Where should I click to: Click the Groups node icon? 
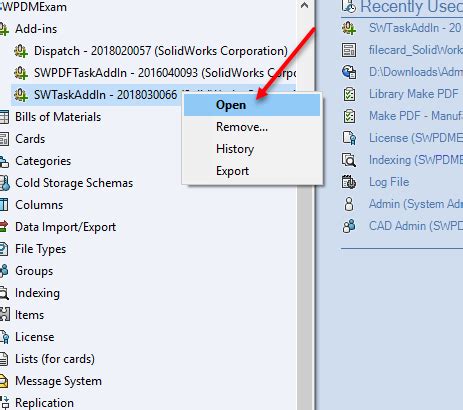pyautogui.click(x=4, y=271)
